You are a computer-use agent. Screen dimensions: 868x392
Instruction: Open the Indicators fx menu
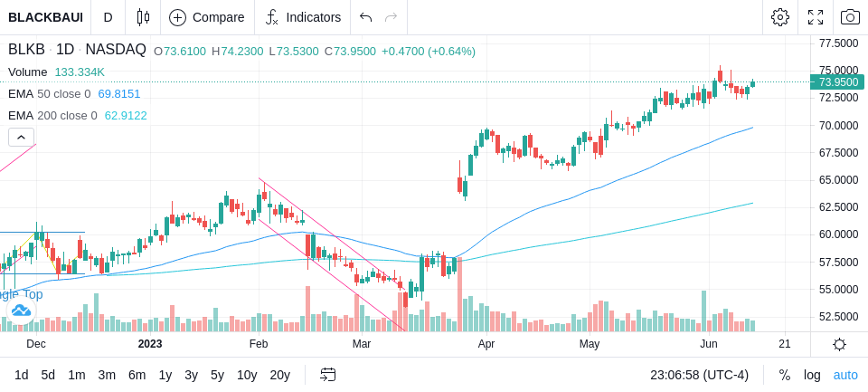point(272,18)
